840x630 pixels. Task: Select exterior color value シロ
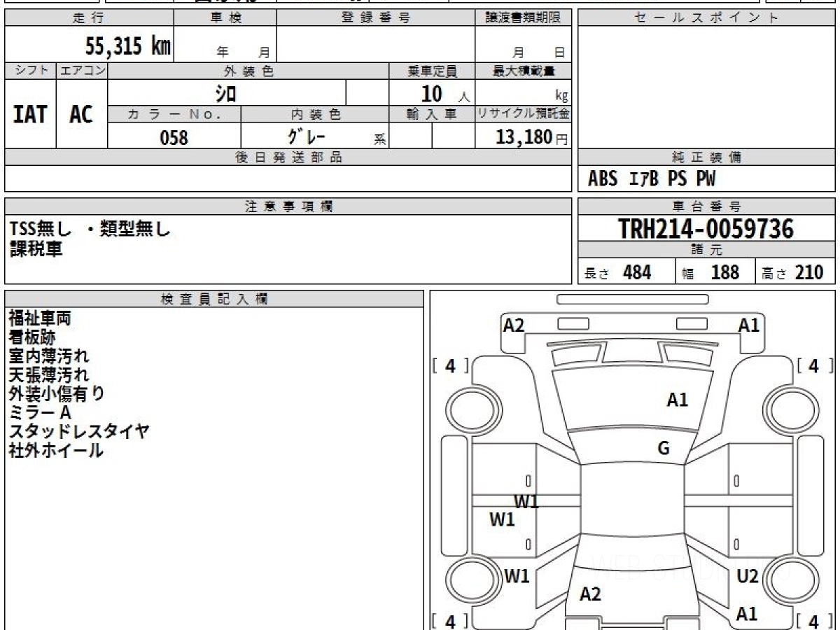click(226, 93)
